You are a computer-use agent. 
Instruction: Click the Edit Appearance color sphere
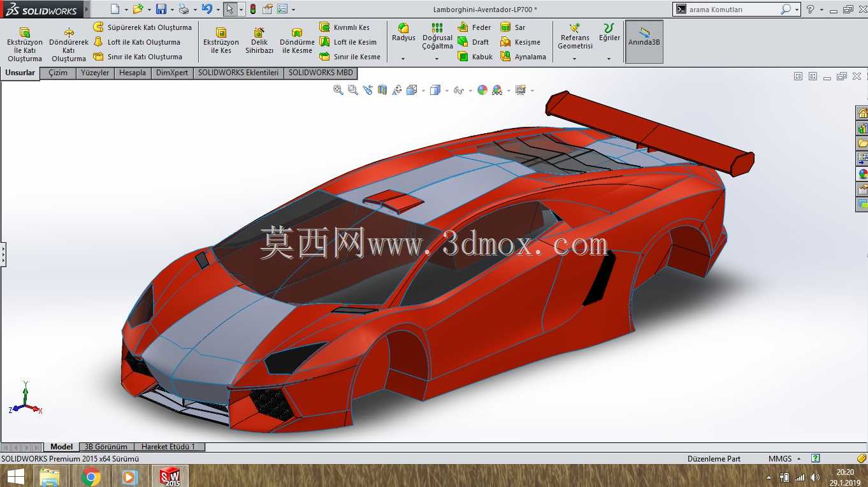482,90
